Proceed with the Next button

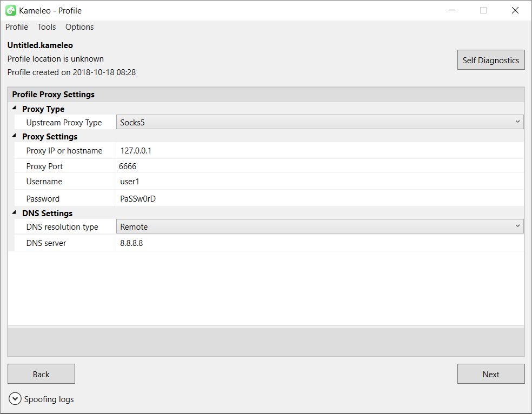pos(491,374)
